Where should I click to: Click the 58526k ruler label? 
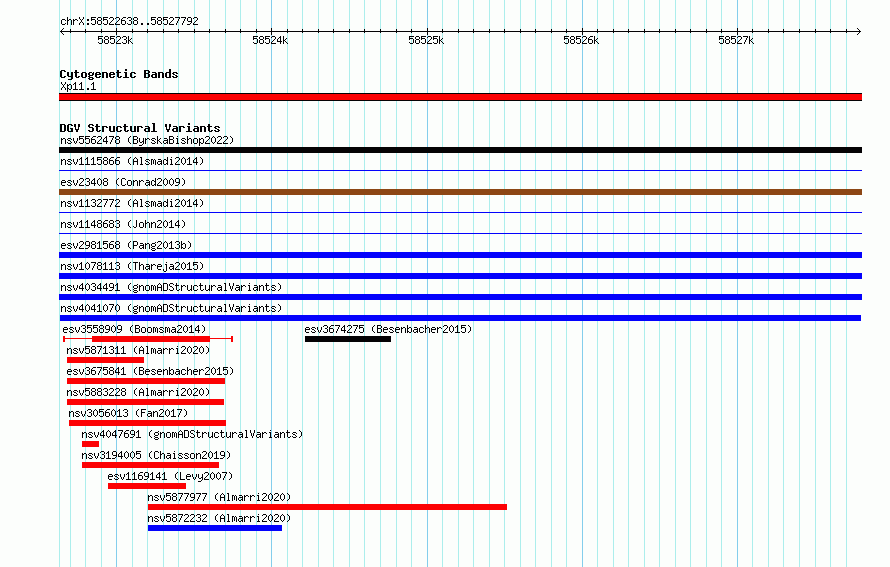pos(581,40)
